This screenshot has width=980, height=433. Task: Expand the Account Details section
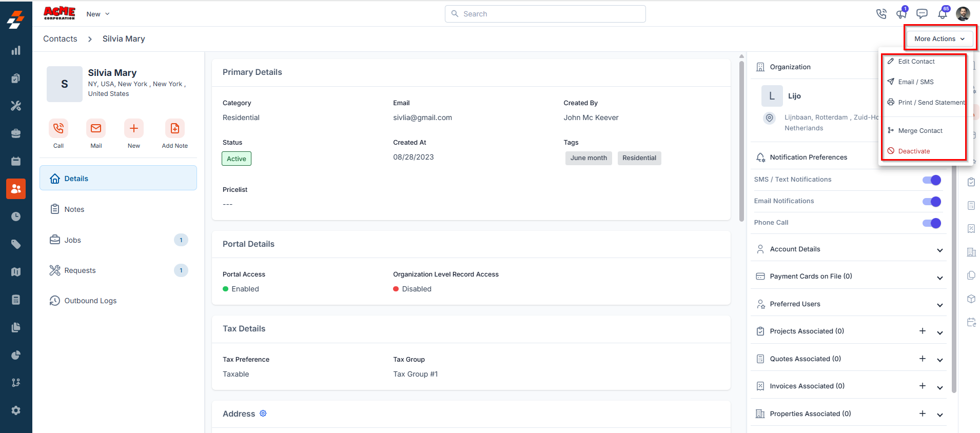(940, 250)
